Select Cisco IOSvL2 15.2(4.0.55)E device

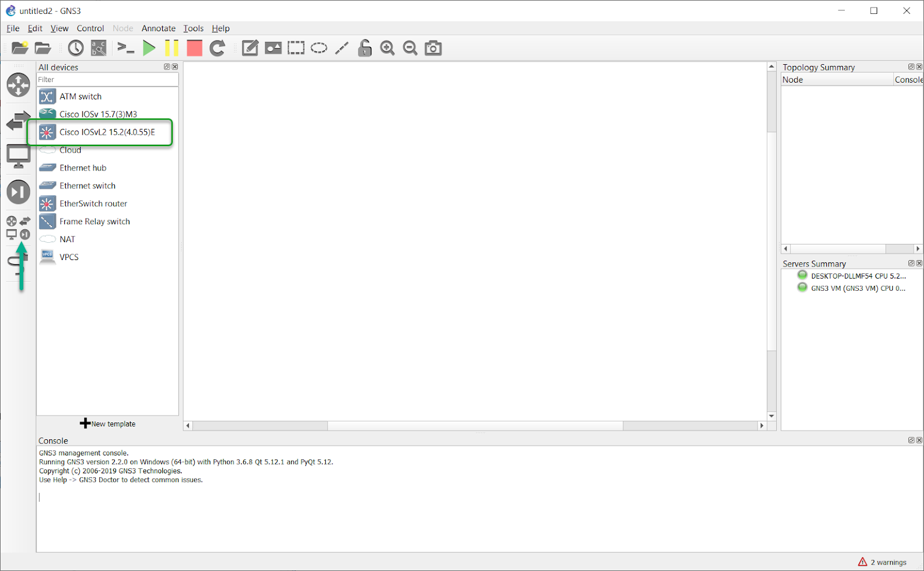click(x=108, y=132)
